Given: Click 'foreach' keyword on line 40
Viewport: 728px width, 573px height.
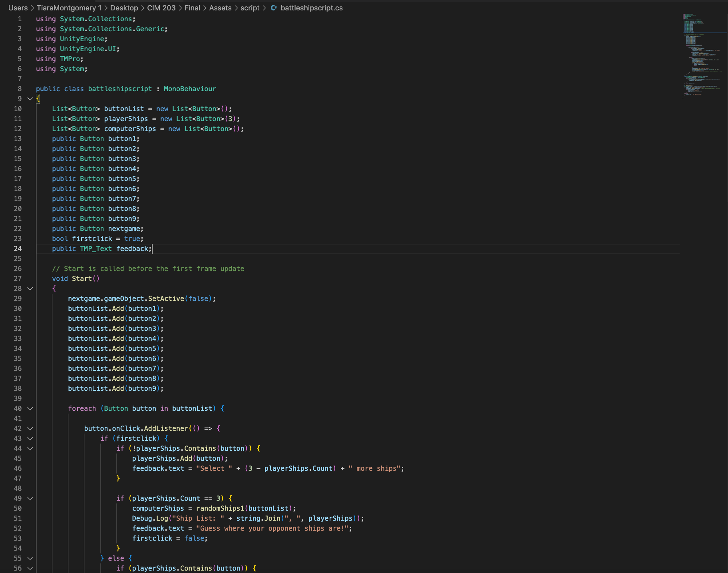Looking at the screenshot, I should point(82,408).
